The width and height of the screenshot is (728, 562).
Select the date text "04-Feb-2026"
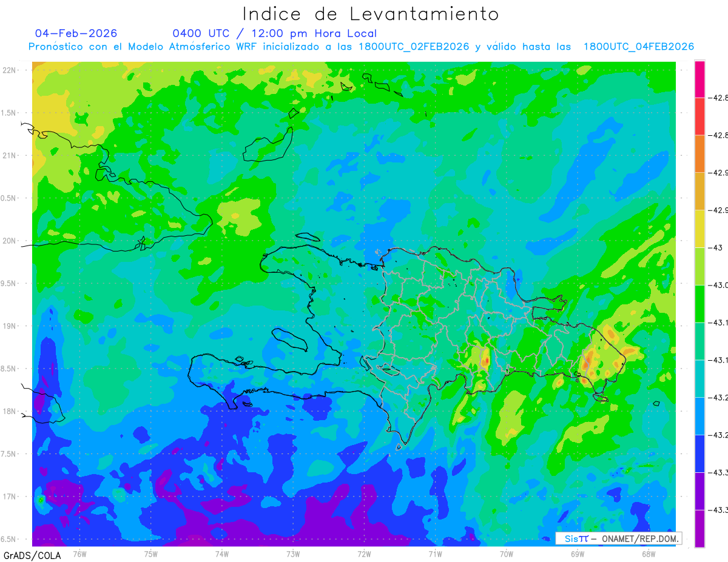(76, 33)
